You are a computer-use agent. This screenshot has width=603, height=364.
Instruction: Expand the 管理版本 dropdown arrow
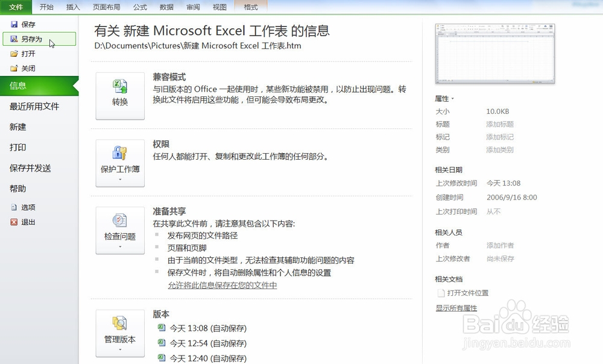[x=120, y=350]
